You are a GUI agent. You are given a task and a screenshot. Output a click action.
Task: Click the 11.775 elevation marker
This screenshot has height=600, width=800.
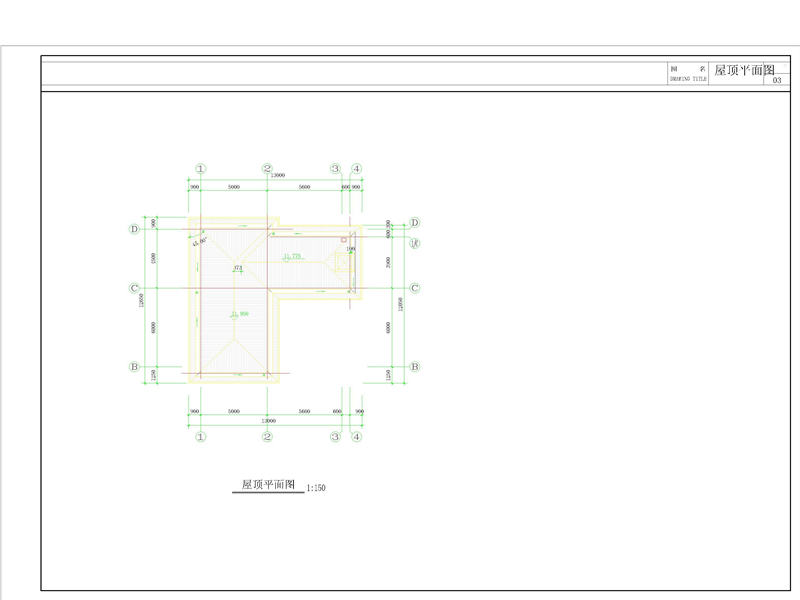(x=292, y=257)
